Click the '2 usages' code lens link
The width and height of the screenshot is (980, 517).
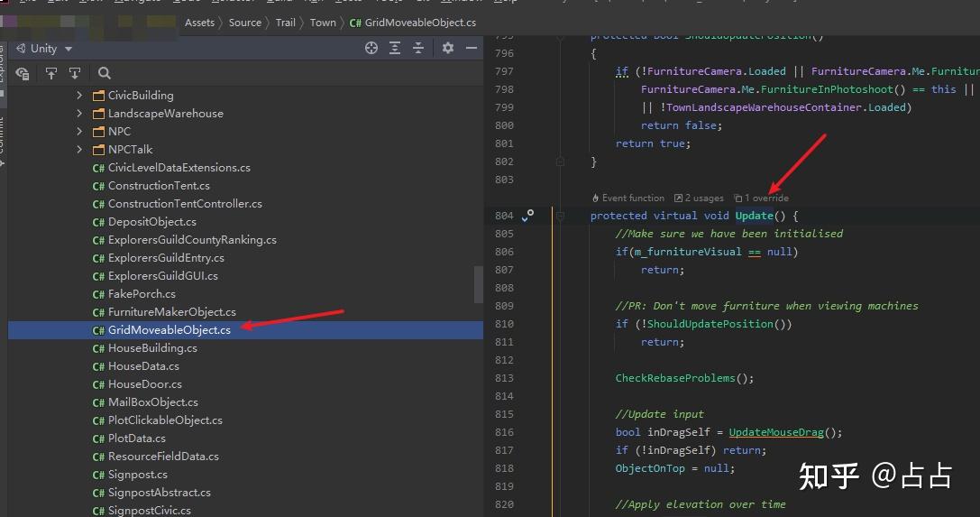[x=704, y=198]
